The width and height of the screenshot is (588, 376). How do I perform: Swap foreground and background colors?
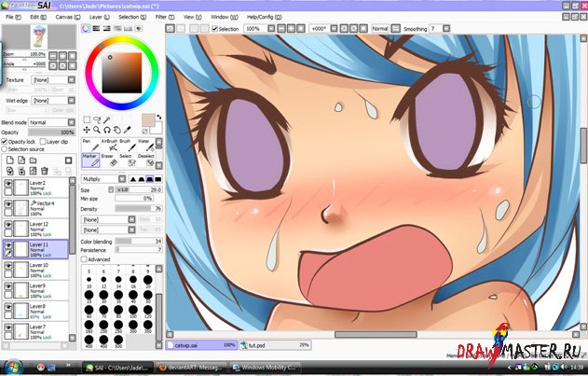pyautogui.click(x=159, y=118)
